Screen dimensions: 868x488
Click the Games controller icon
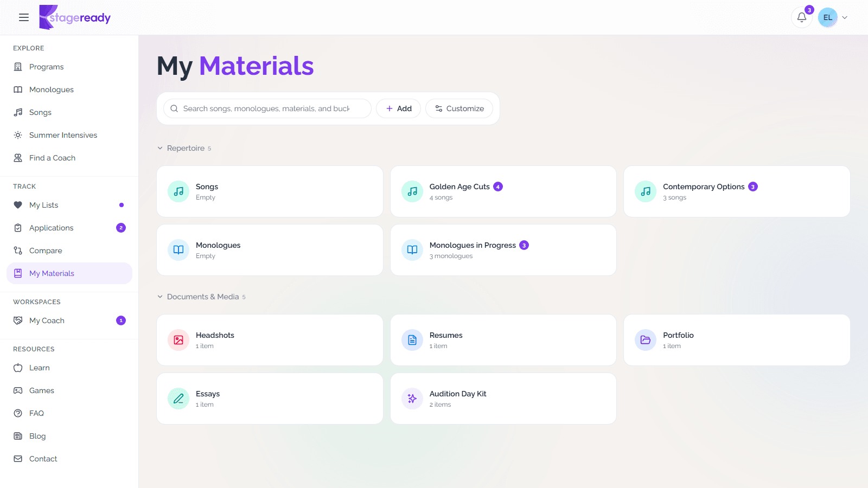point(18,390)
